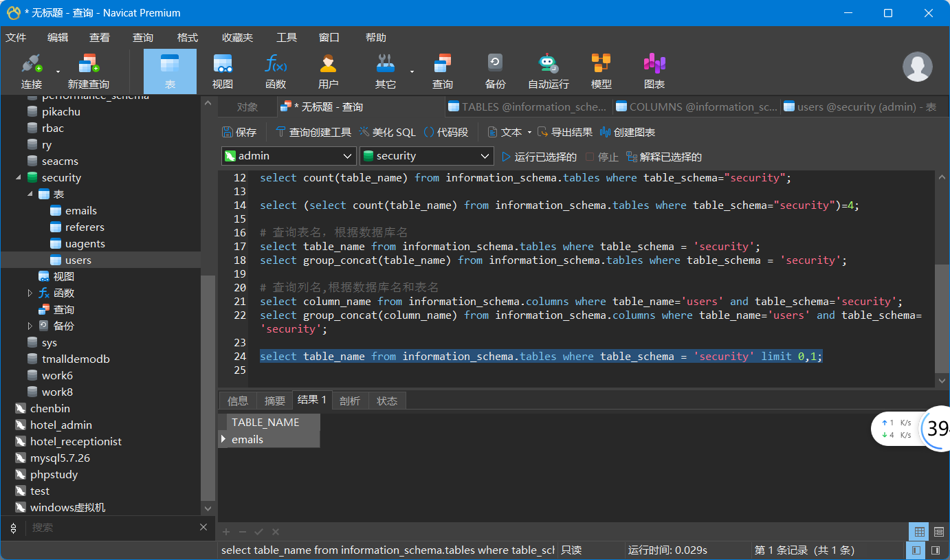Select the referers table in tree
This screenshot has width=950, height=560.
(85, 227)
